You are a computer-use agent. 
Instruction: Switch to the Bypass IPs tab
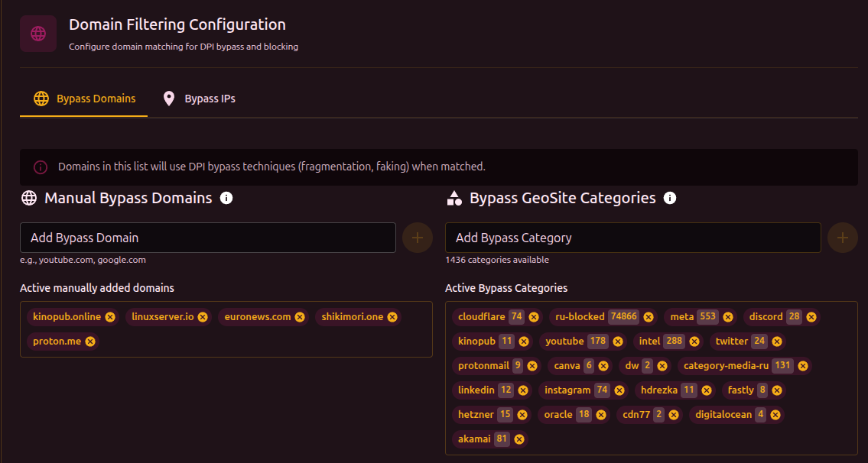(x=199, y=99)
